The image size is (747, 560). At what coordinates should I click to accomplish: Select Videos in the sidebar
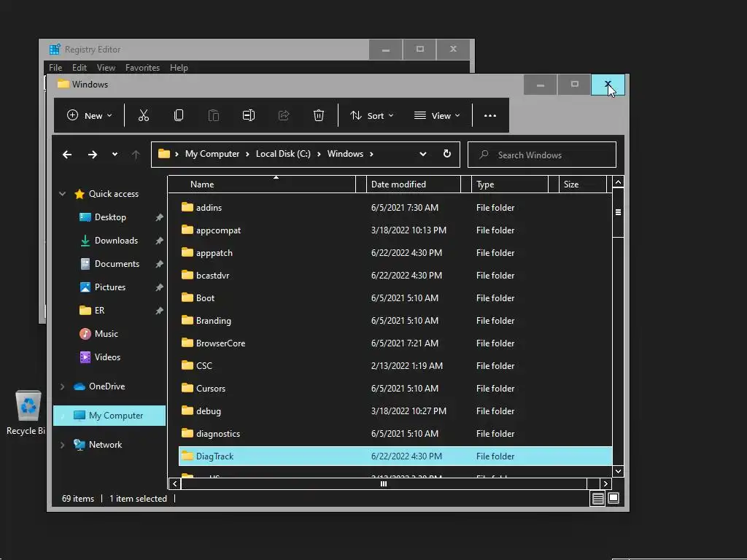click(x=107, y=357)
